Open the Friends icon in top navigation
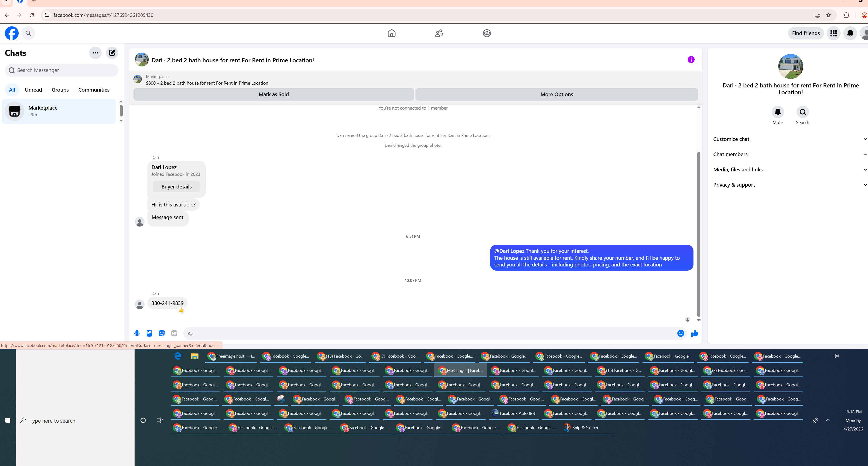The height and width of the screenshot is (466, 868). (x=439, y=33)
